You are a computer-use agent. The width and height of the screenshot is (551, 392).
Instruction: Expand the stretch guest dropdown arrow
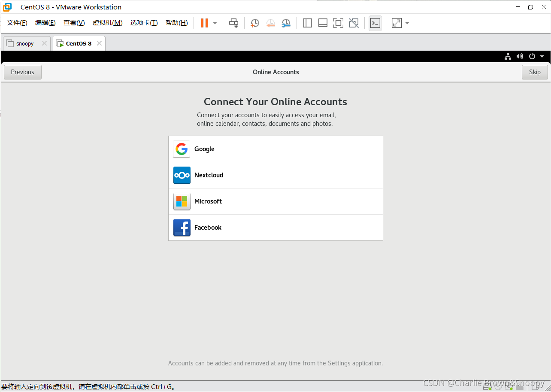point(407,23)
